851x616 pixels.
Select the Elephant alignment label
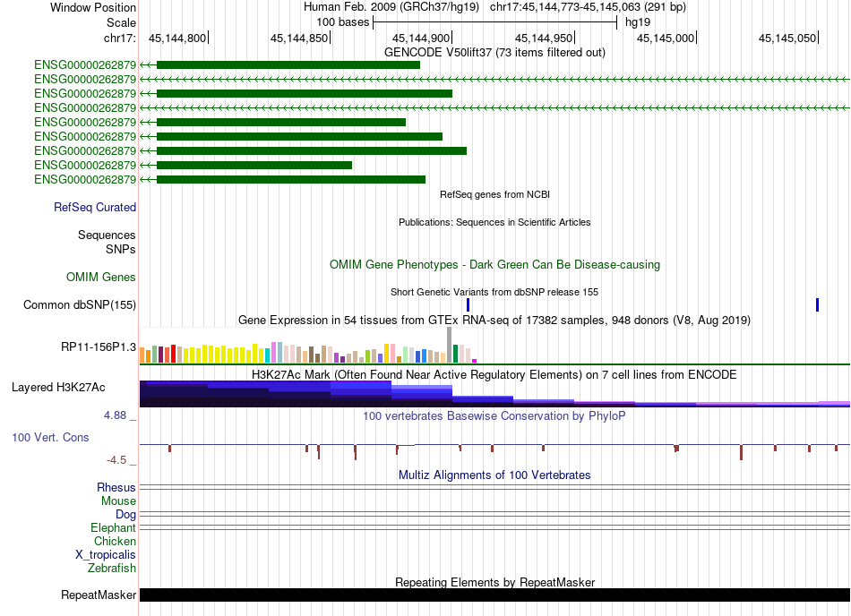113,527
